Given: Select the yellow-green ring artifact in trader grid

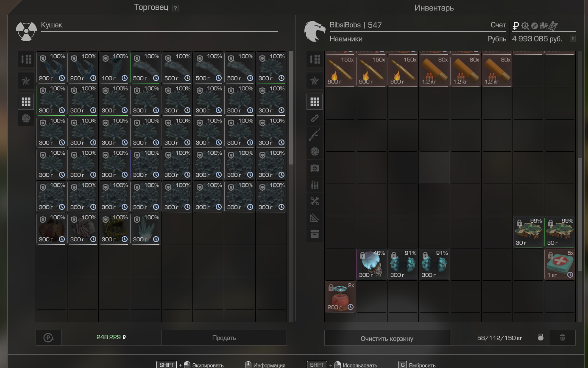Looking at the screenshot, I should [x=114, y=229].
